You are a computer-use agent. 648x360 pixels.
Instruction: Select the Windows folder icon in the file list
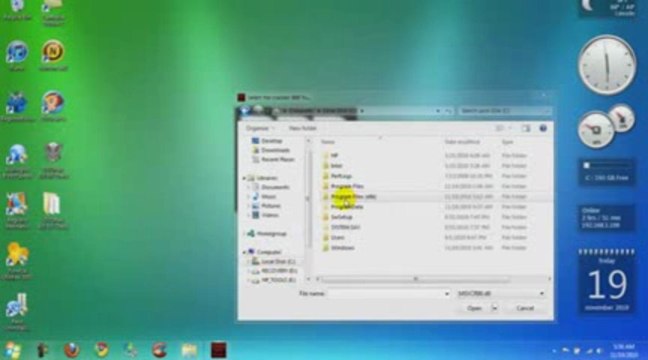coord(325,248)
